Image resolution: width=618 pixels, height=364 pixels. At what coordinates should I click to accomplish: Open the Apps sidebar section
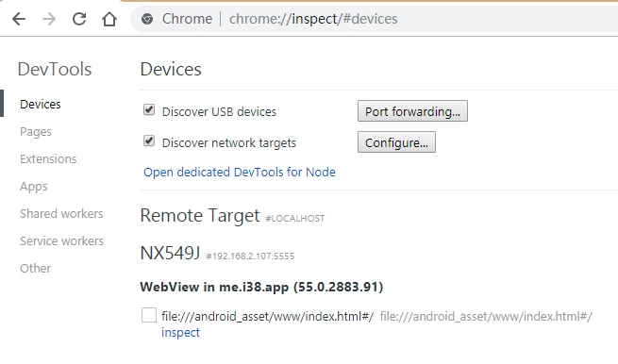34,187
